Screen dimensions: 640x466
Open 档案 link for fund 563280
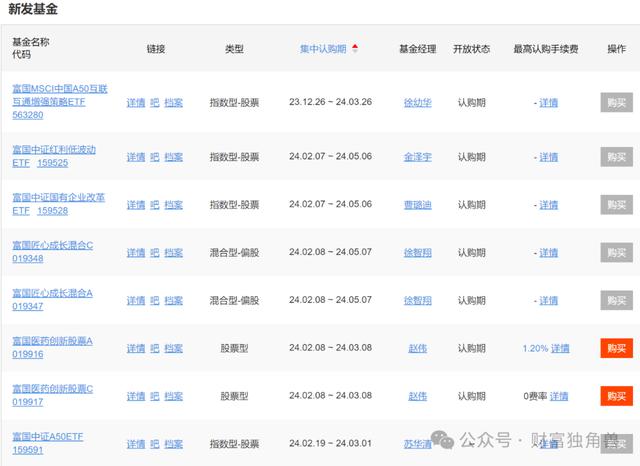pyautogui.click(x=173, y=102)
